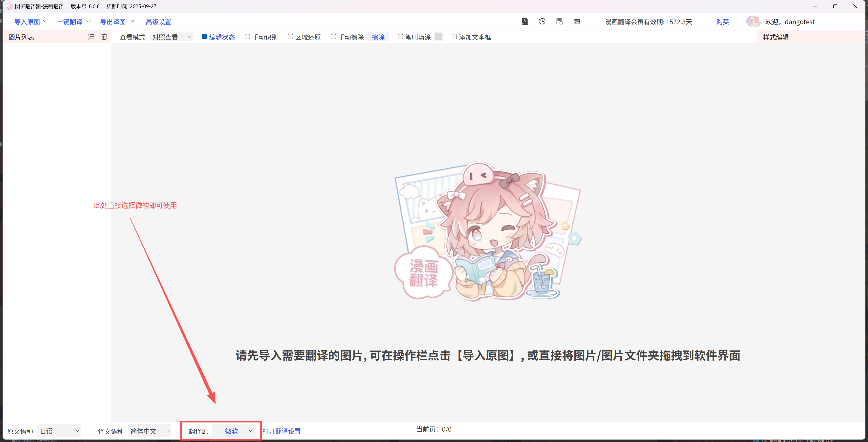Image resolution: width=868 pixels, height=442 pixels.
Task: Click the checklist select-all icon
Action: point(91,37)
